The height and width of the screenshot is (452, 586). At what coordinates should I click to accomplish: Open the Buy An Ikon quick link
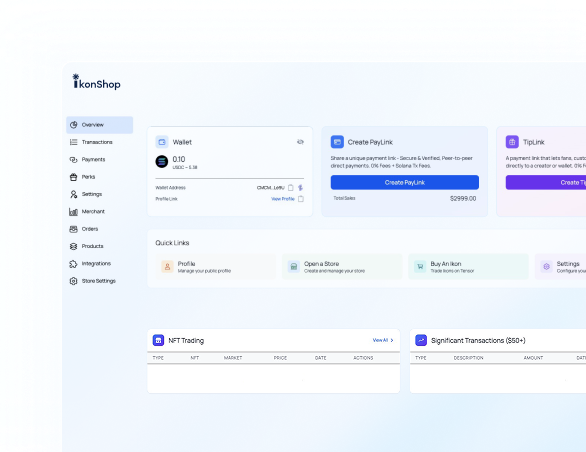pyautogui.click(x=468, y=267)
